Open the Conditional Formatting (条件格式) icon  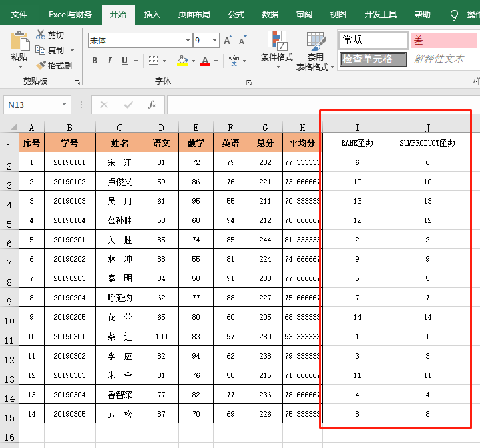point(277,41)
